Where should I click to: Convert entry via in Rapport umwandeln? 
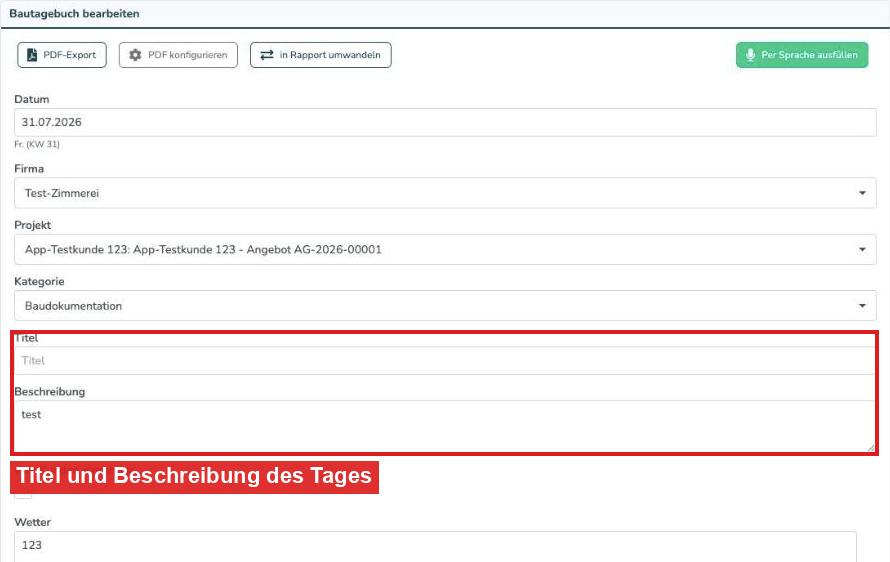[321, 55]
